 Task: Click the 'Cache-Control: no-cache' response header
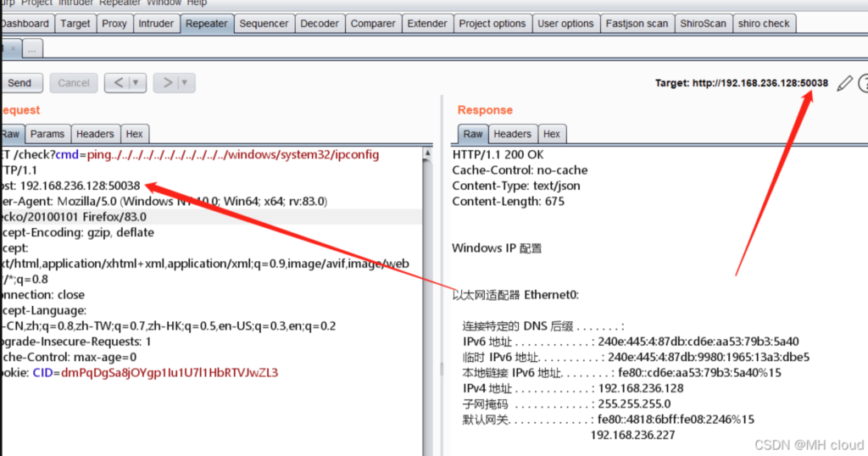tap(520, 170)
